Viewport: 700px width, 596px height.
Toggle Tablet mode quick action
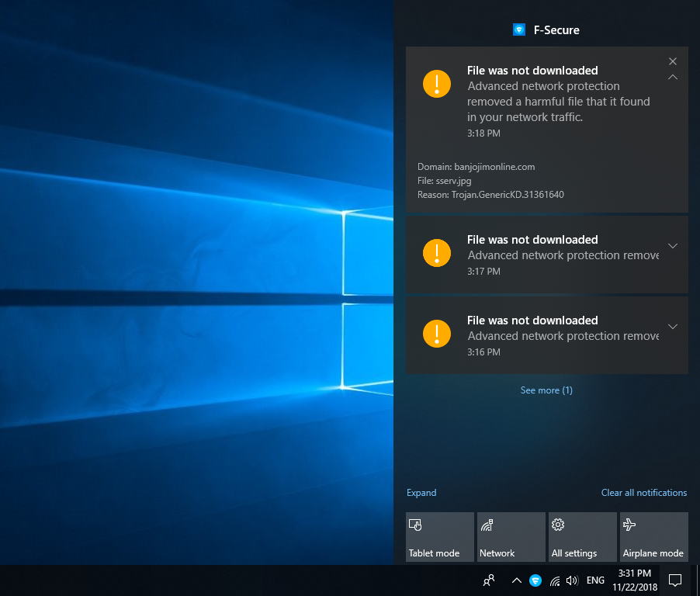pyautogui.click(x=439, y=537)
